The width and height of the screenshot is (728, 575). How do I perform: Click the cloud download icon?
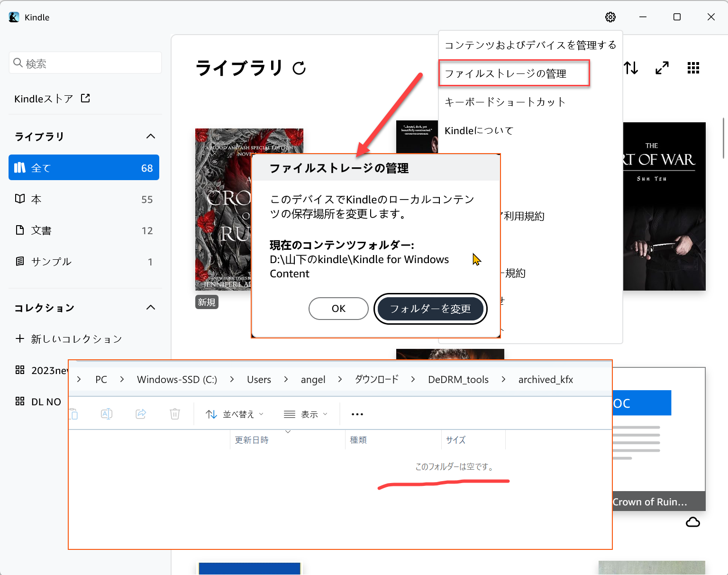693,522
